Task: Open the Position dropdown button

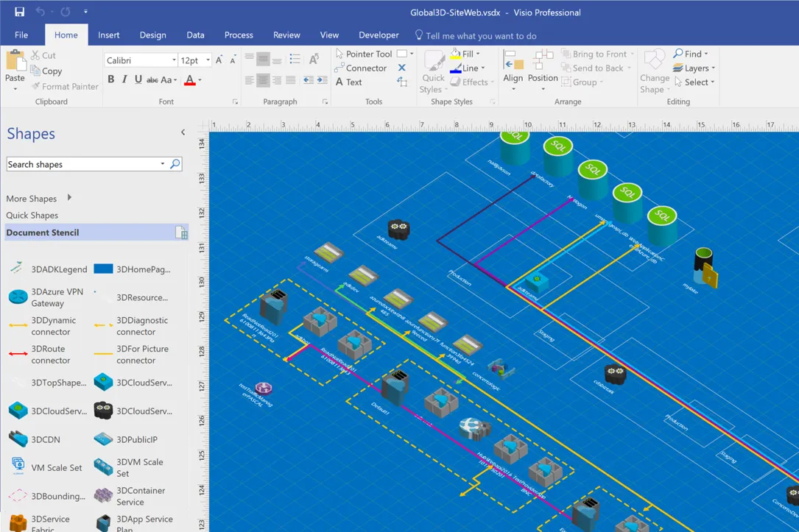Action: [543, 70]
